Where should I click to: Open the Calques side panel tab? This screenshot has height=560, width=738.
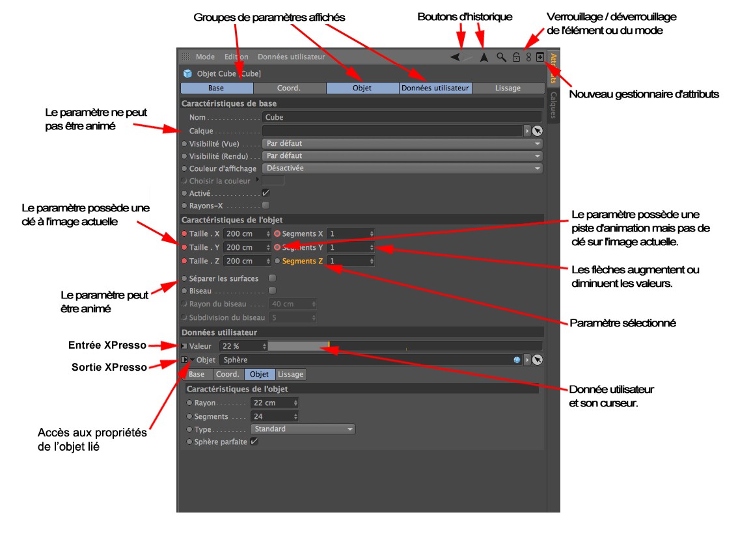point(553,105)
